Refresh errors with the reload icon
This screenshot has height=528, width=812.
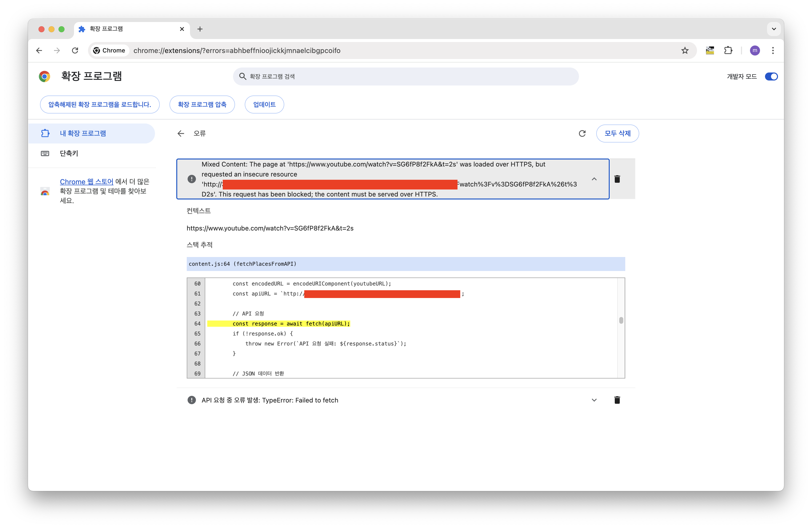582,133
